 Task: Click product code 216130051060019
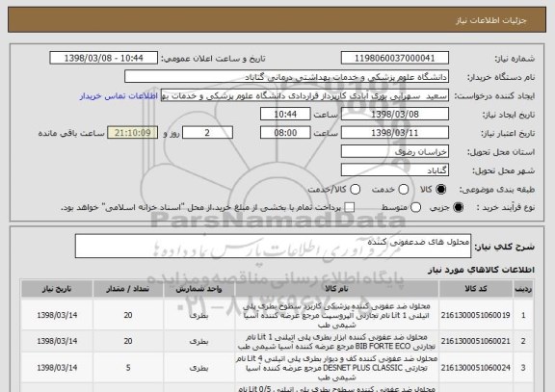click(x=475, y=315)
